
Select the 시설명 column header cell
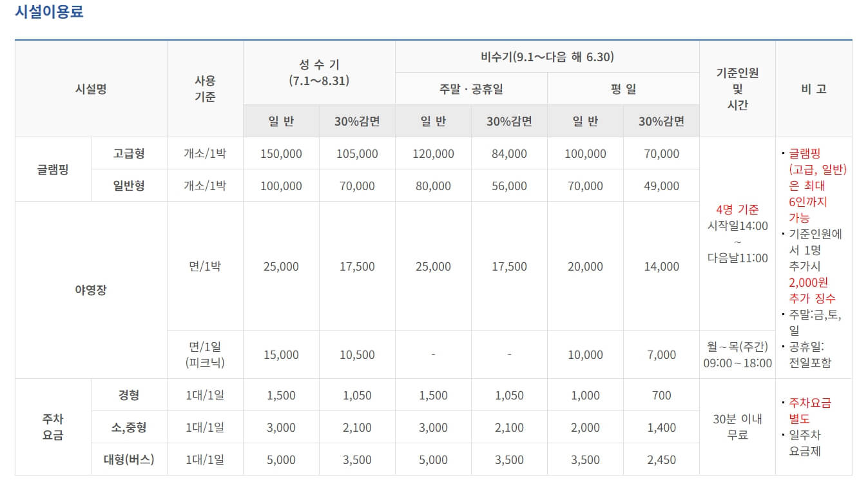pos(90,89)
